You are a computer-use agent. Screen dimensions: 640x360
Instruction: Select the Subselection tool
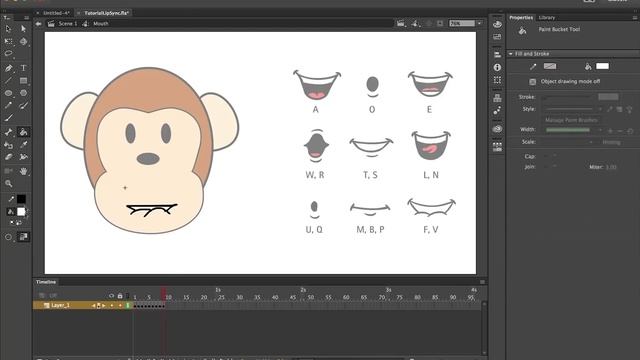pyautogui.click(x=23, y=29)
